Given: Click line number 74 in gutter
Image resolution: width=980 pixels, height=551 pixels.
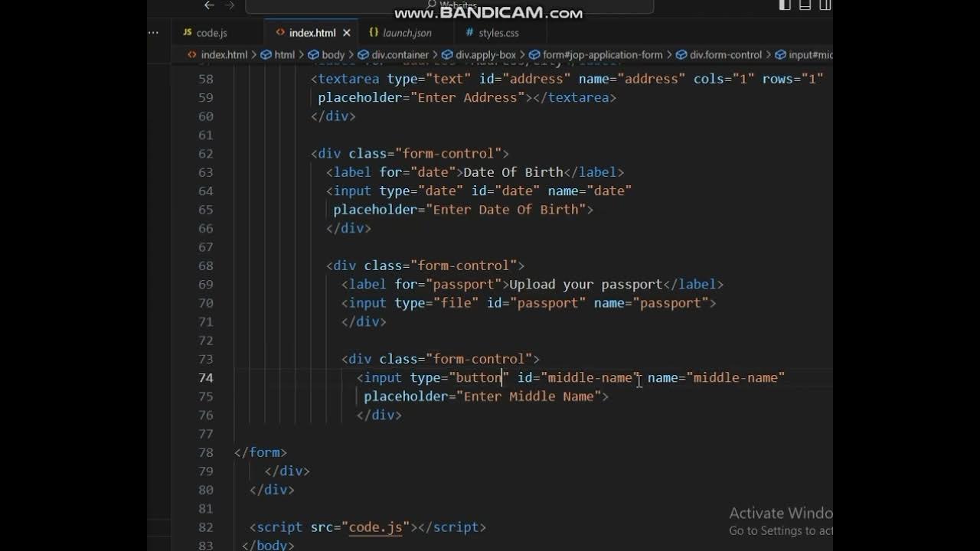Looking at the screenshot, I should click(205, 377).
